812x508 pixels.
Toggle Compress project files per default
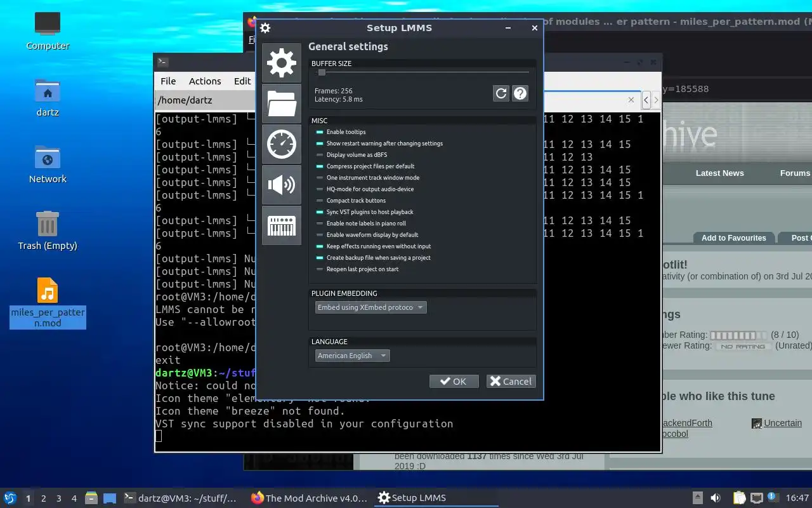365,166
